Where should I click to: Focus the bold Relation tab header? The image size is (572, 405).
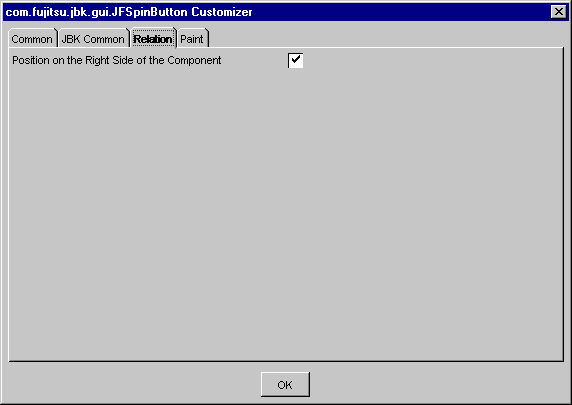tap(153, 39)
